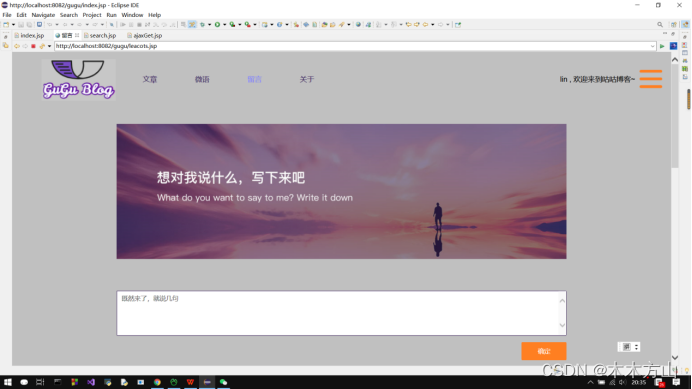Open Google Chrome from the taskbar

[157, 382]
